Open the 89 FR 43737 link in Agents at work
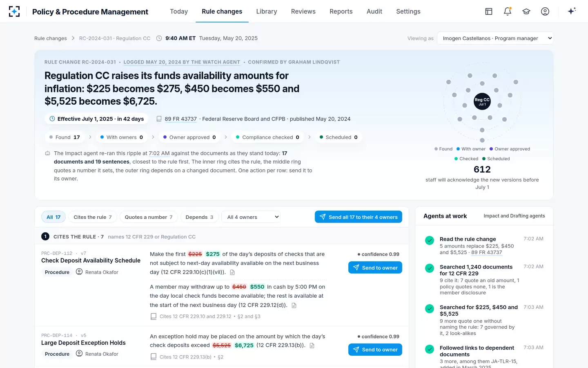Image resolution: width=588 pixels, height=368 pixels. [487, 252]
